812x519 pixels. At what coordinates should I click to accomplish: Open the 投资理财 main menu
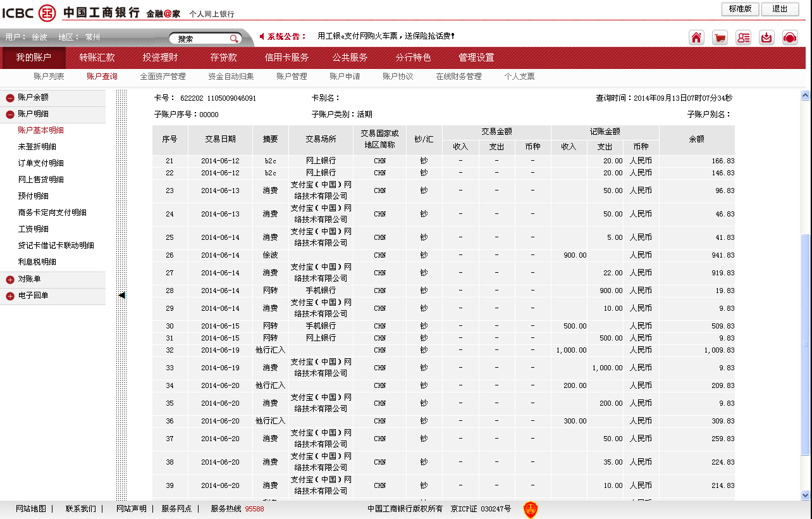[160, 58]
